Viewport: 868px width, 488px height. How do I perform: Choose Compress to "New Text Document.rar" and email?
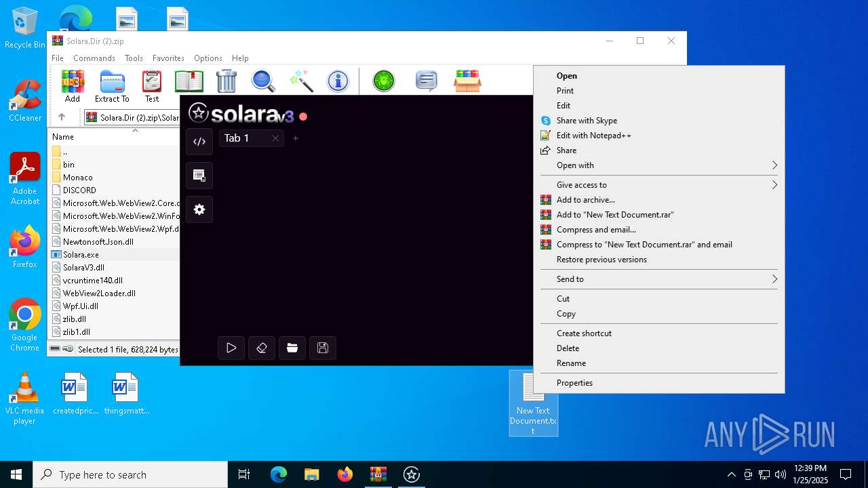659,245
